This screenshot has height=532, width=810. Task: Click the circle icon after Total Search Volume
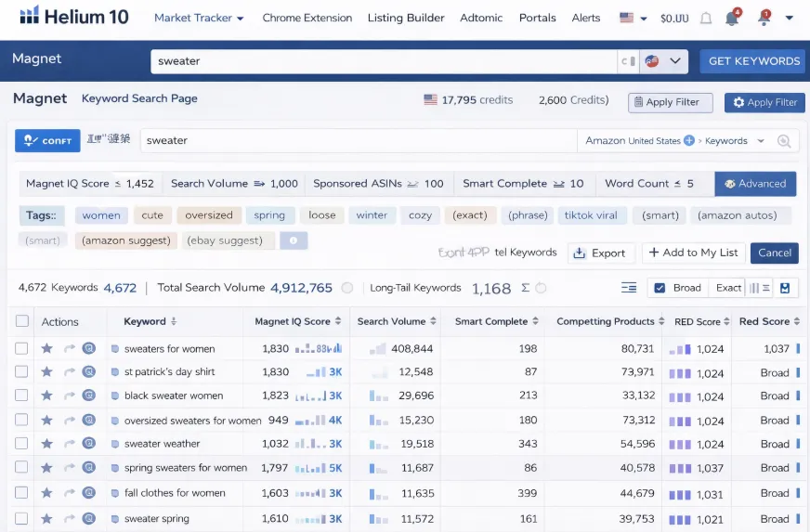point(347,288)
